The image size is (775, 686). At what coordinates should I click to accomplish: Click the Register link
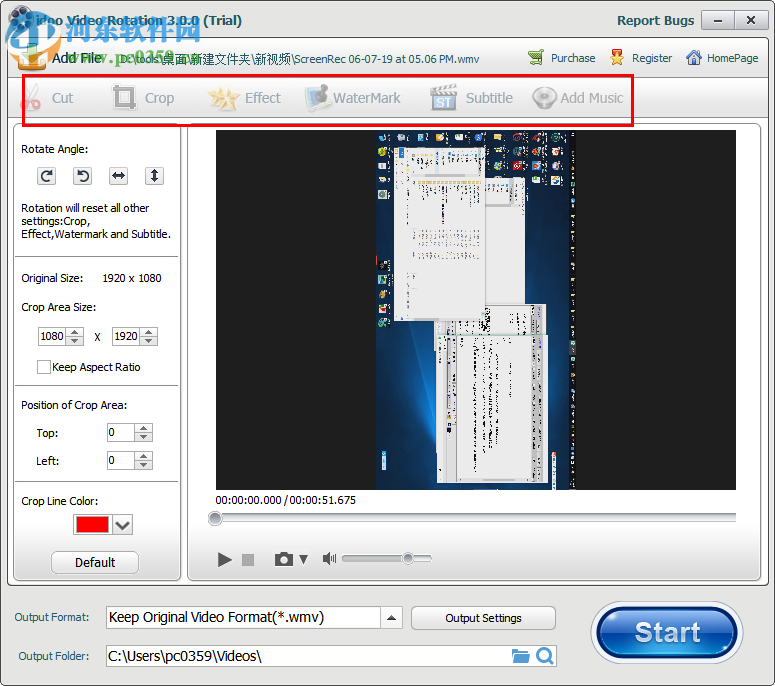tap(641, 58)
